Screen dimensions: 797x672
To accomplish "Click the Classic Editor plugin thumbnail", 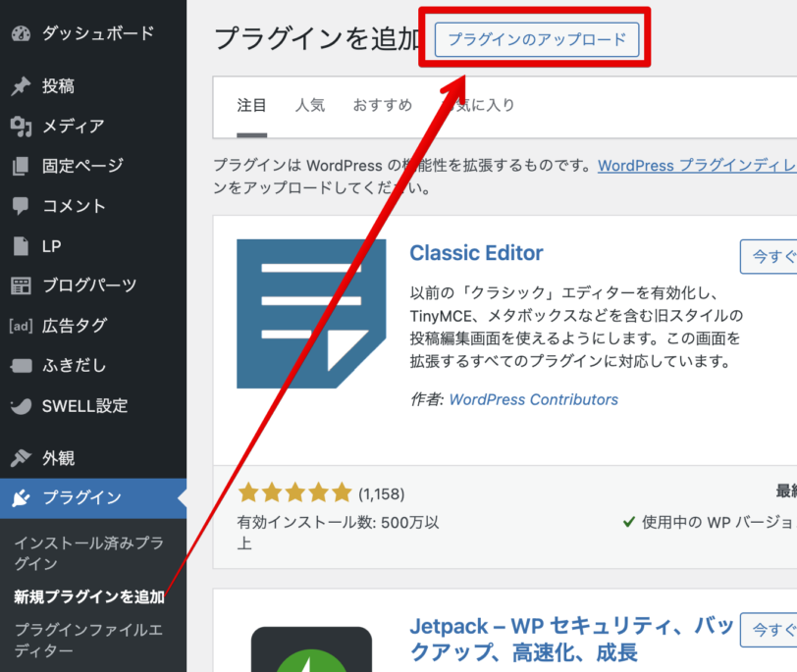I will [311, 314].
